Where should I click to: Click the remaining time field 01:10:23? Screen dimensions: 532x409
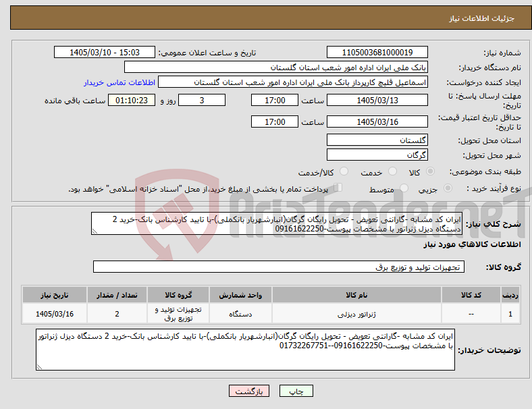coord(132,100)
